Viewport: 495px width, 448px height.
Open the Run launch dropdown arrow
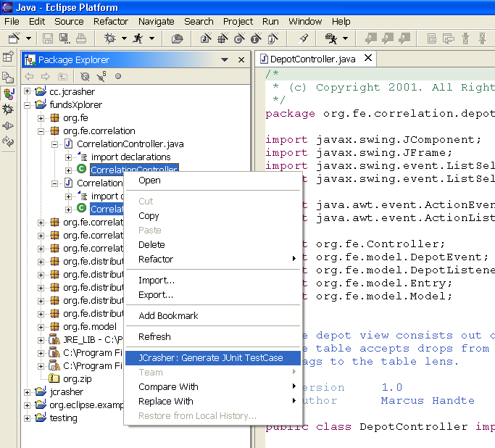(x=152, y=38)
